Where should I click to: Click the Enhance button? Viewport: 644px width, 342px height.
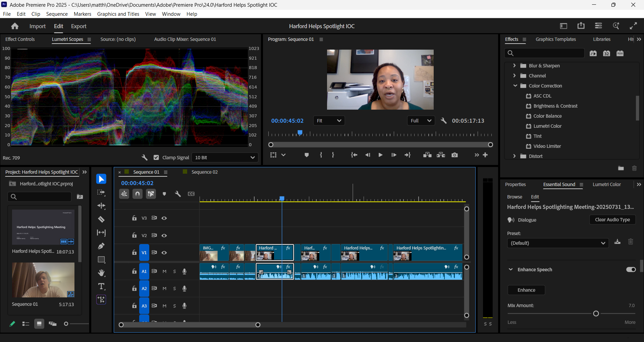coord(526,290)
